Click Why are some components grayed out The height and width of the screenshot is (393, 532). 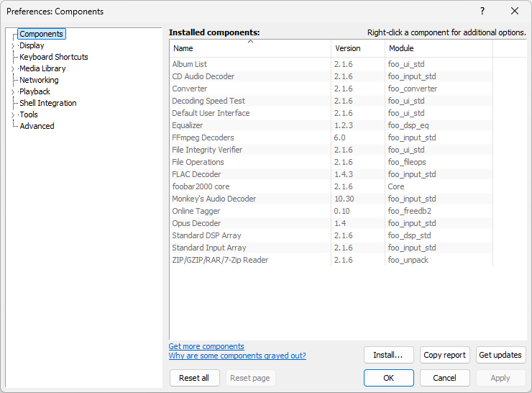click(x=237, y=356)
